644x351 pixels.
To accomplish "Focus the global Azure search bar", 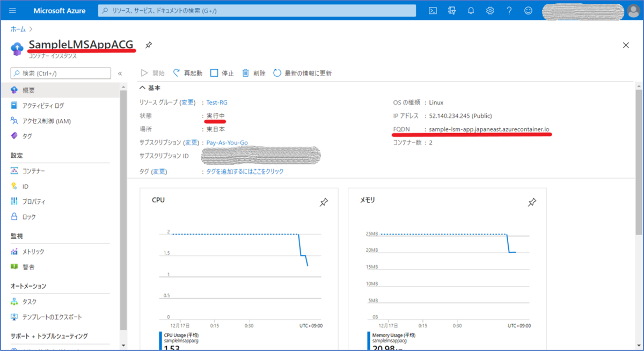I will [257, 11].
